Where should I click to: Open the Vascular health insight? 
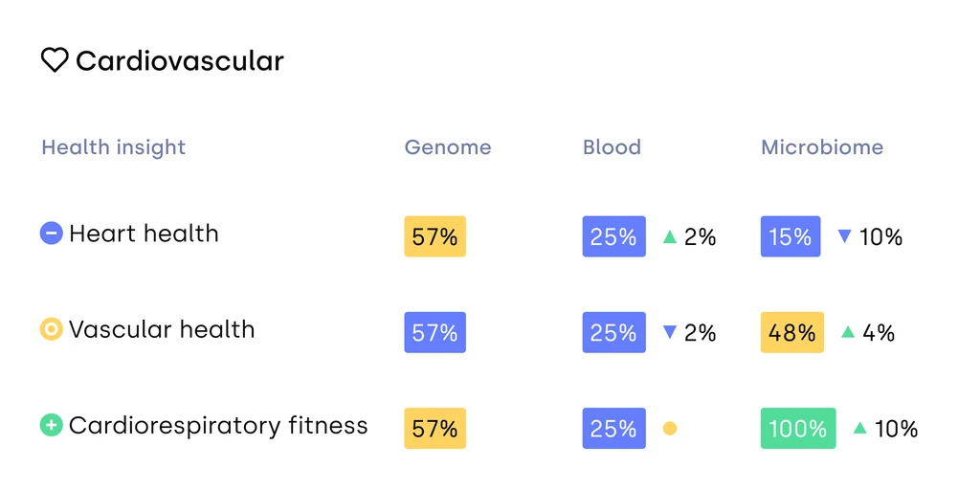(162, 329)
